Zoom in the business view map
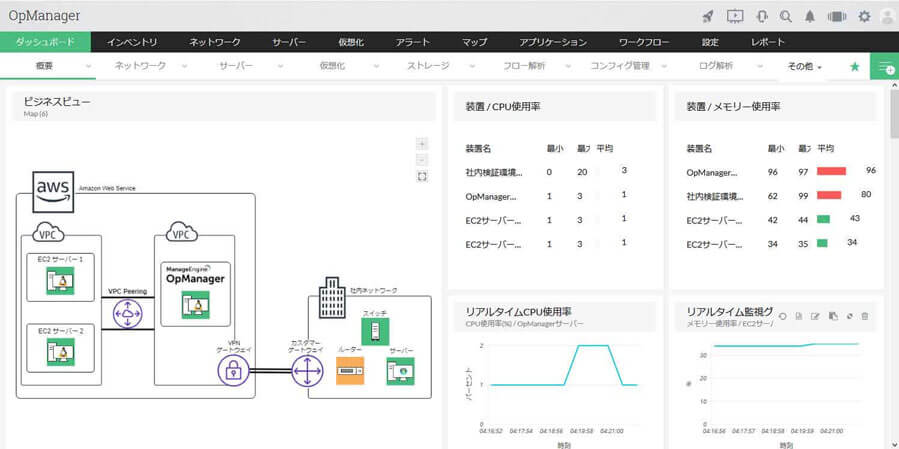Screen dimensions: 899x449 [423, 144]
